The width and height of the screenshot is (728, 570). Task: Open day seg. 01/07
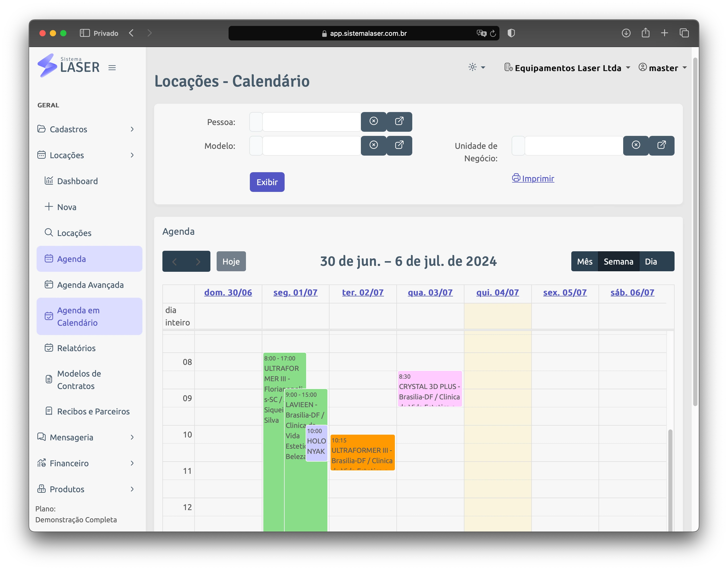coord(296,292)
